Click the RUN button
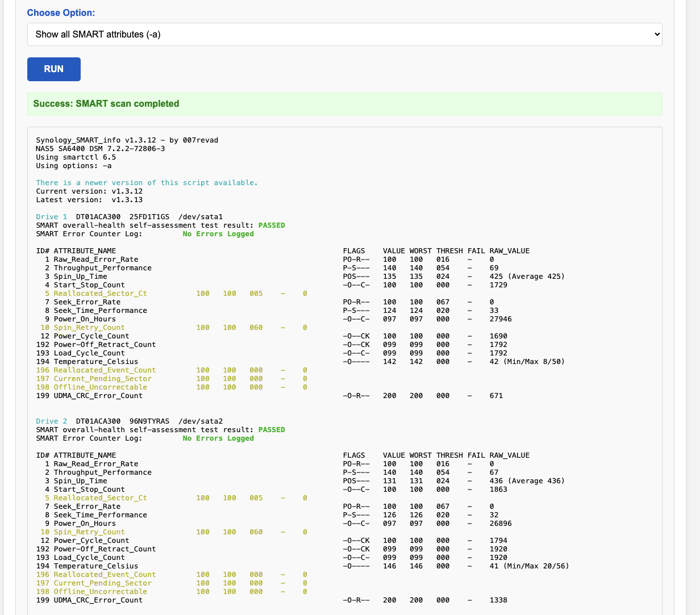The image size is (700, 615). (54, 69)
